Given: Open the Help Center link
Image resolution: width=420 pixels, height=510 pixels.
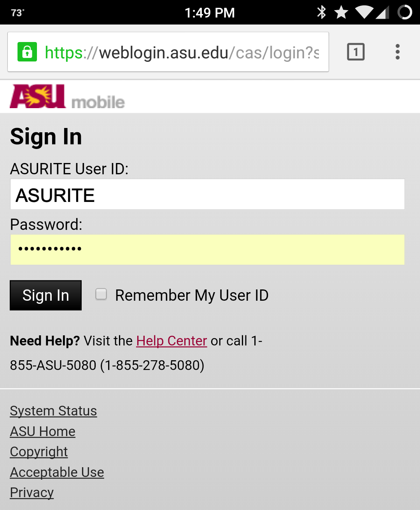Looking at the screenshot, I should click(x=171, y=341).
